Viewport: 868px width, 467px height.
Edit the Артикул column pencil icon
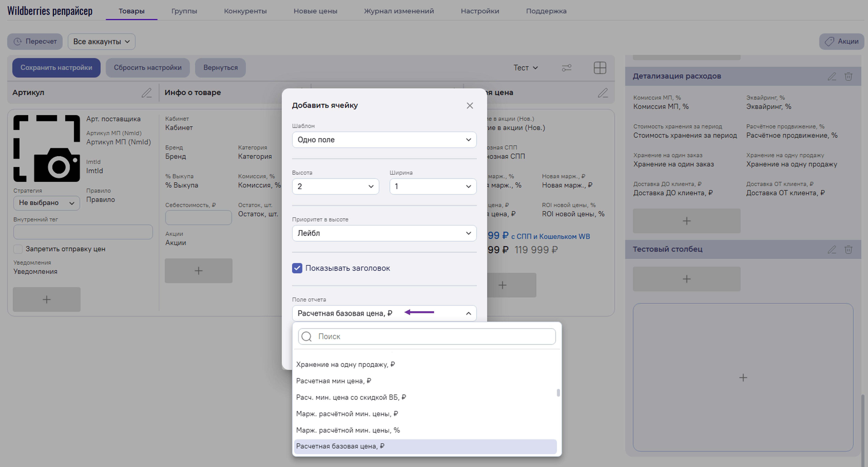click(x=146, y=93)
